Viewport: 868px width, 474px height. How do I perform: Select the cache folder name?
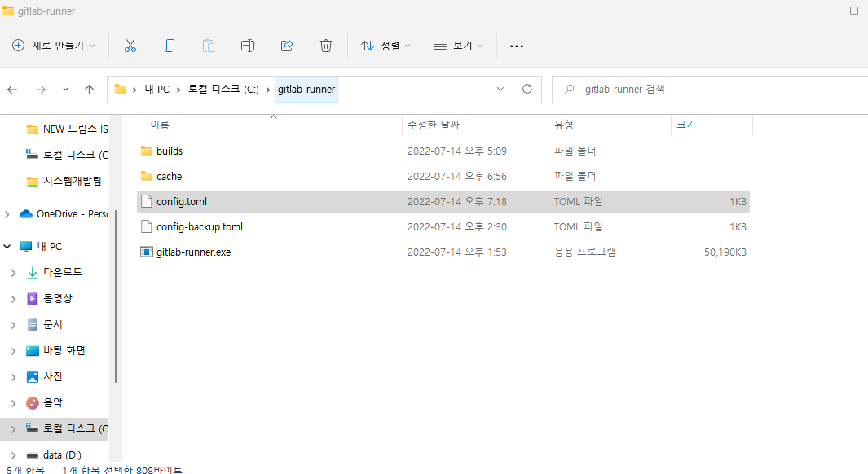point(169,177)
